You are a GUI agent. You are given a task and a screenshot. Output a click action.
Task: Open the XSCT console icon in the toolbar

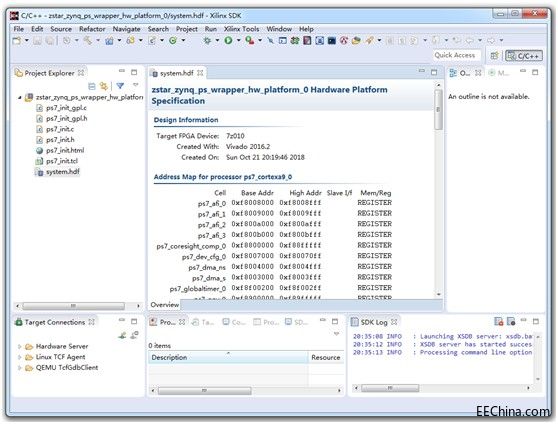pyautogui.click(x=332, y=41)
